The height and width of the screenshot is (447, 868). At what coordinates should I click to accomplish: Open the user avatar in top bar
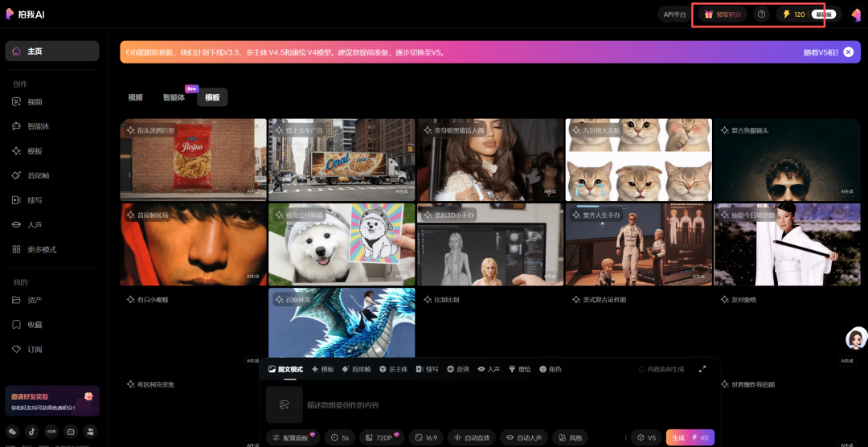(x=856, y=15)
